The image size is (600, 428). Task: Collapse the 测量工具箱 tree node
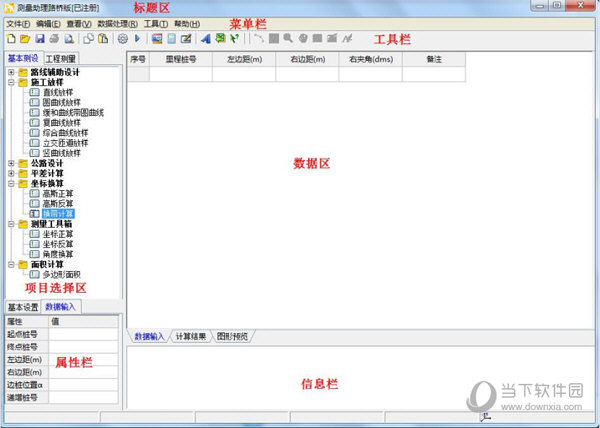point(11,224)
